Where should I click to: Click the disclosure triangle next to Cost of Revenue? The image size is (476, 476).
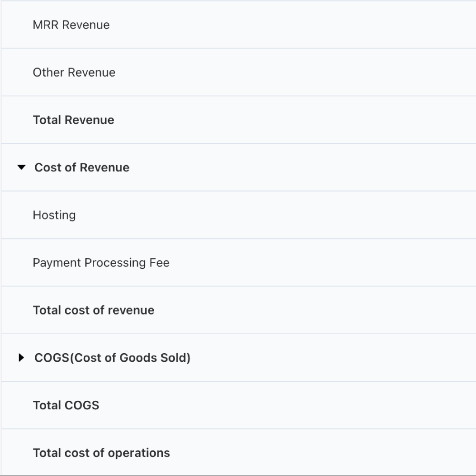[21, 167]
